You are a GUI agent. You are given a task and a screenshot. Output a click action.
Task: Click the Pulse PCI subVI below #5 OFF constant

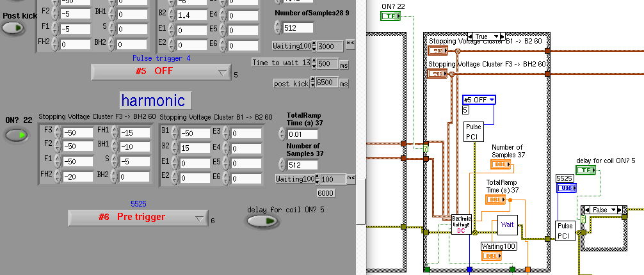click(x=474, y=130)
